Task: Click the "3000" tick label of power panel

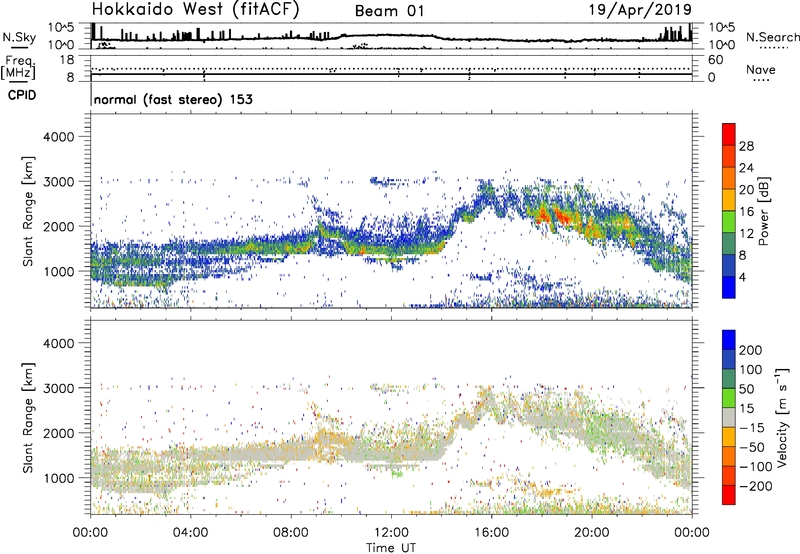Action: [x=58, y=182]
